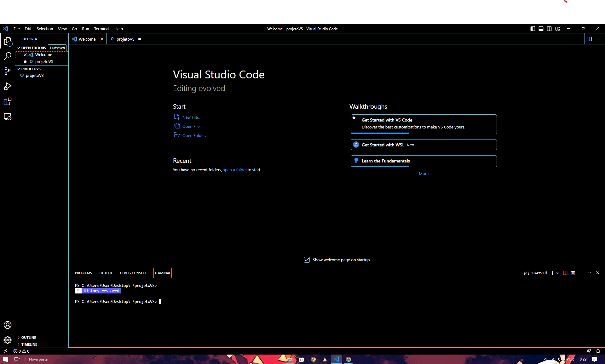Open the Terminal menu

tap(101, 29)
